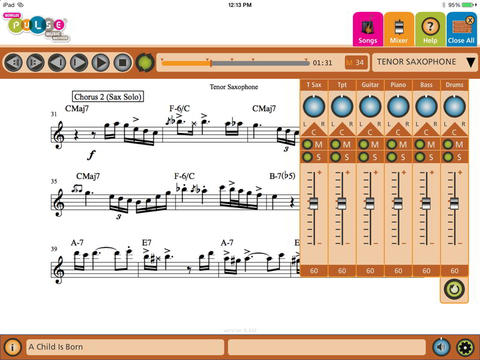Image resolution: width=480 pixels, height=360 pixels.
Task: Mute the Piano channel
Action: tap(392, 145)
